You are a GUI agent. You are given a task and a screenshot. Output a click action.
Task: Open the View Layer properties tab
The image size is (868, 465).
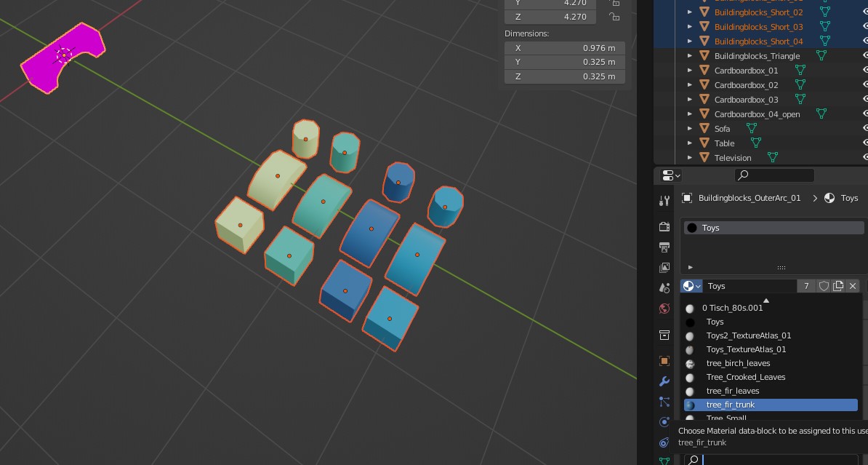point(664,268)
